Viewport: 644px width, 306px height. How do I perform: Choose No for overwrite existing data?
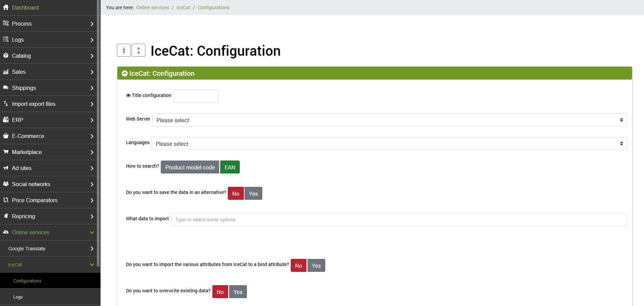(220, 292)
